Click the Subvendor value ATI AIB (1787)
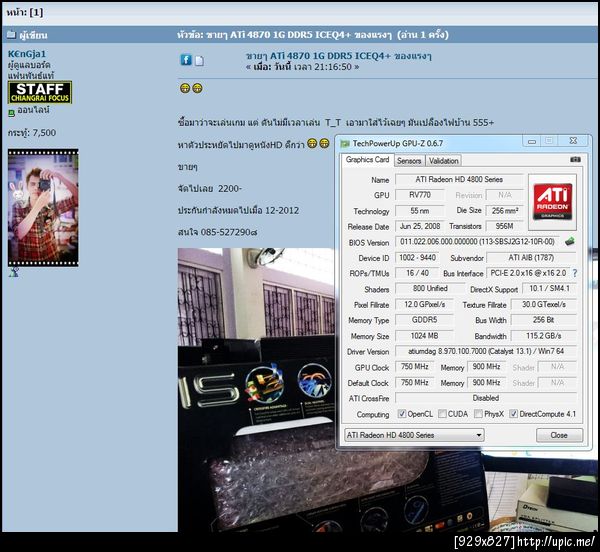This screenshot has height=552, width=600. [x=531, y=257]
